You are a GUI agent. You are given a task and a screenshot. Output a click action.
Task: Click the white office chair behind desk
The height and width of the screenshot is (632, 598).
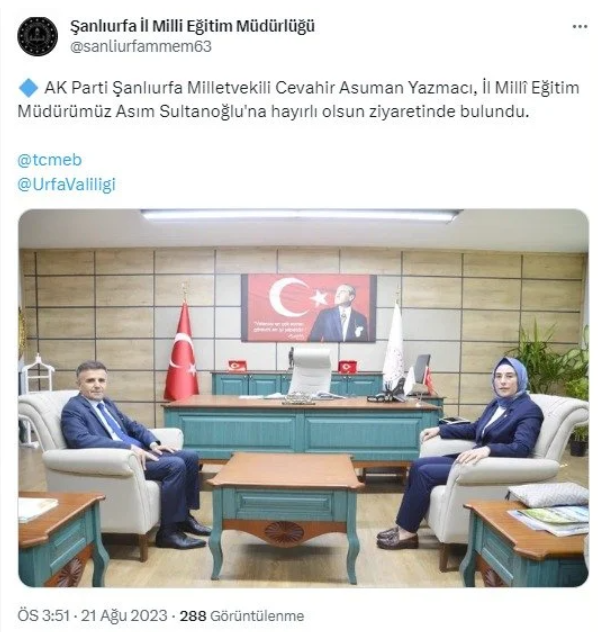pos(310,371)
